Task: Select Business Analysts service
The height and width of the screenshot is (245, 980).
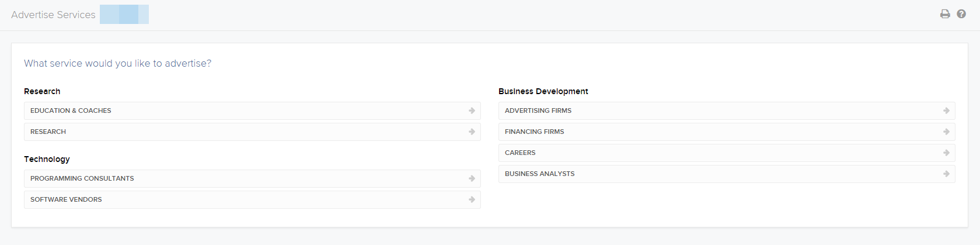Action: pos(727,174)
